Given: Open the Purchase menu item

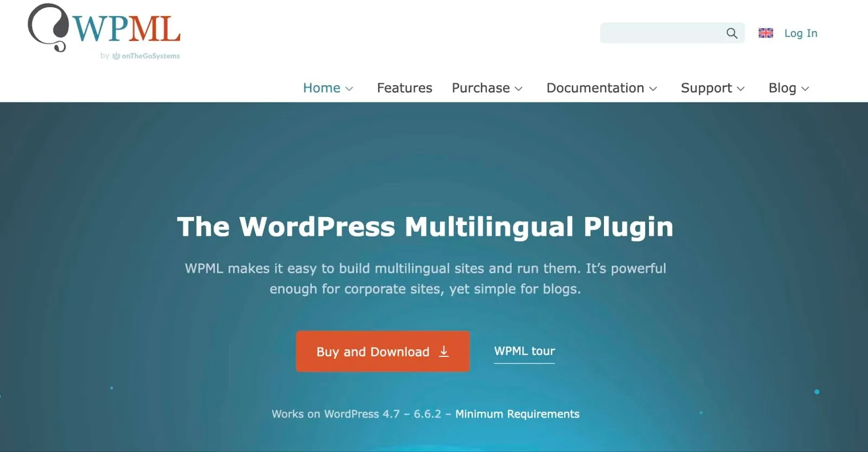Looking at the screenshot, I should point(481,88).
